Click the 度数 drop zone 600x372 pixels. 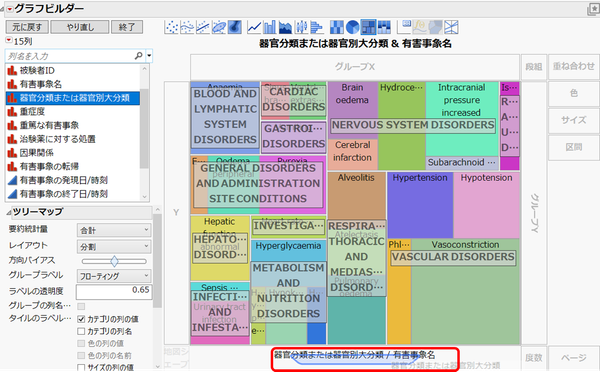tap(533, 358)
